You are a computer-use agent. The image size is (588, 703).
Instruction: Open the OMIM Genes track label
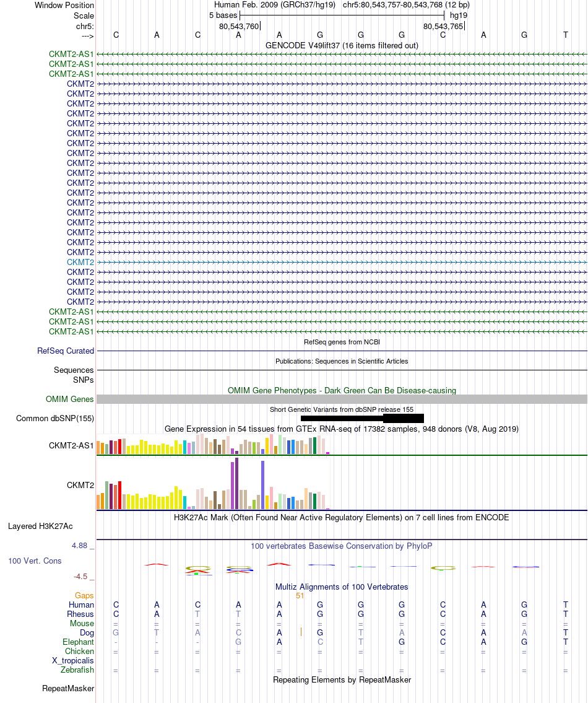70,399
